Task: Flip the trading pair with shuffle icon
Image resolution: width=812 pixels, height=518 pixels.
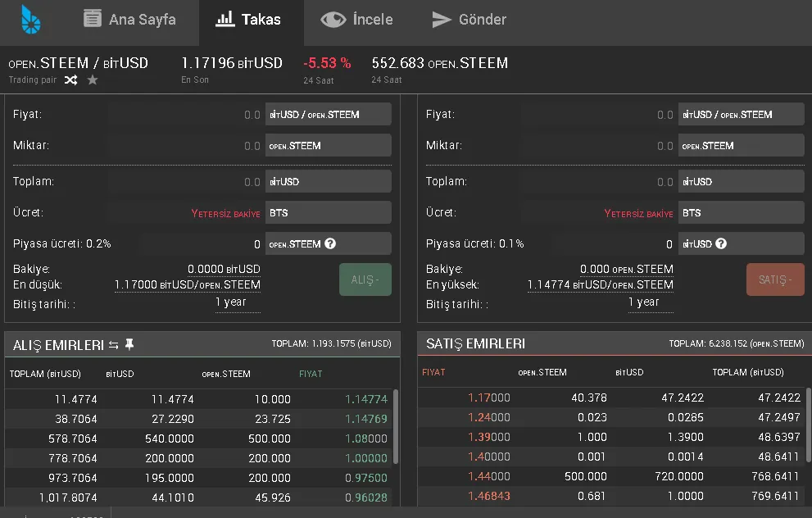Action: tap(71, 80)
